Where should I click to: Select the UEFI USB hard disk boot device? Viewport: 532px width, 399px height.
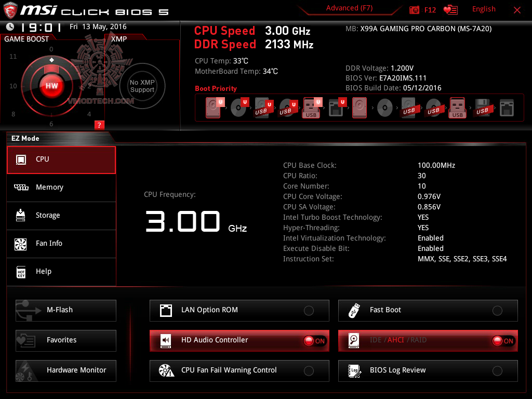point(263,108)
